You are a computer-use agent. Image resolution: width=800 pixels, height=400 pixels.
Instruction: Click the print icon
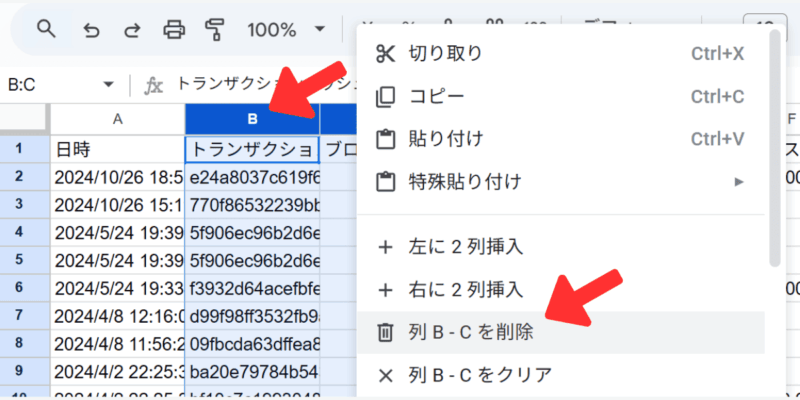tap(174, 30)
